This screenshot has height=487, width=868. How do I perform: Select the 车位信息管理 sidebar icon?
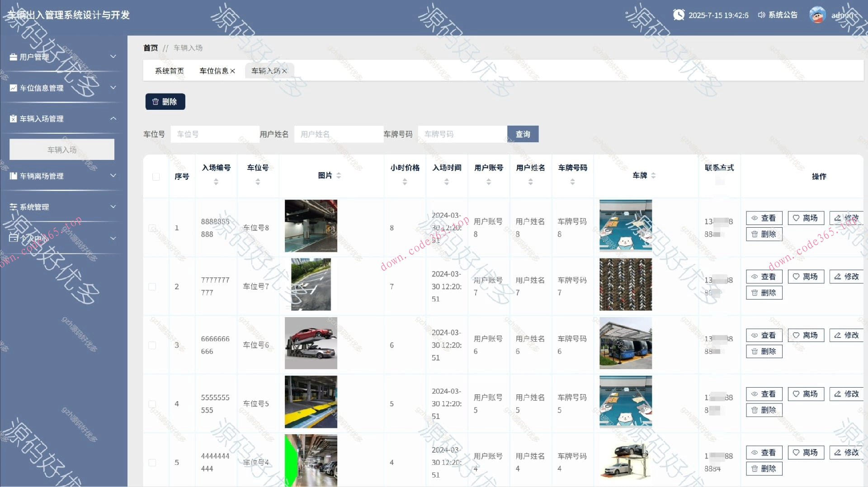(13, 88)
